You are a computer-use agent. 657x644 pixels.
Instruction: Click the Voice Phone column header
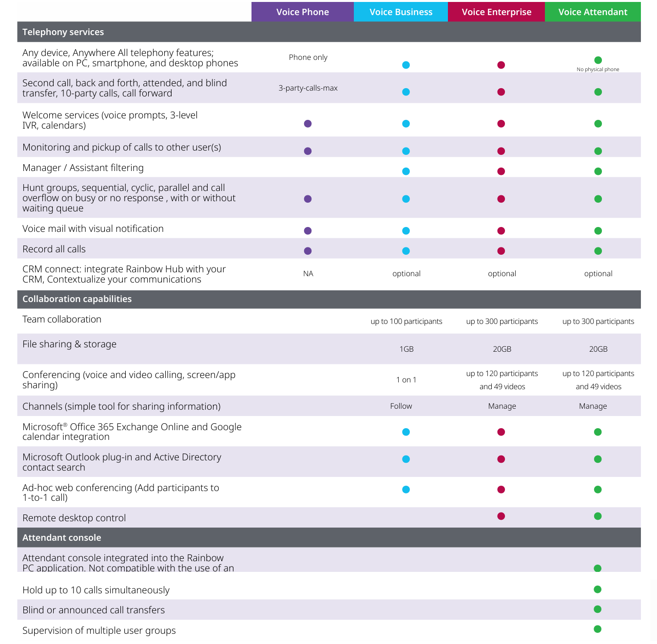pos(302,12)
